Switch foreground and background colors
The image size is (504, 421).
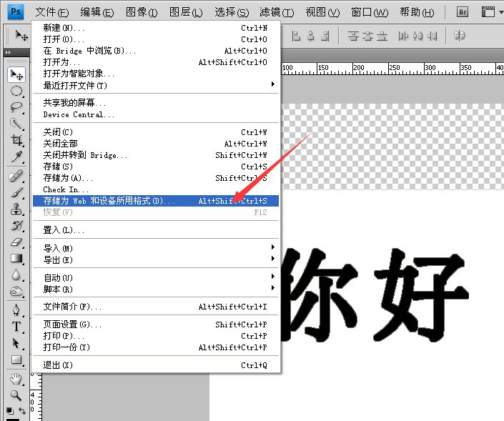tap(22, 410)
